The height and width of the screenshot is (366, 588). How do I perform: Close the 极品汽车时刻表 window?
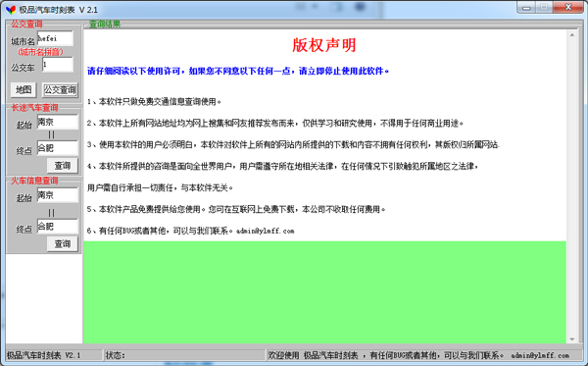pos(568,8)
